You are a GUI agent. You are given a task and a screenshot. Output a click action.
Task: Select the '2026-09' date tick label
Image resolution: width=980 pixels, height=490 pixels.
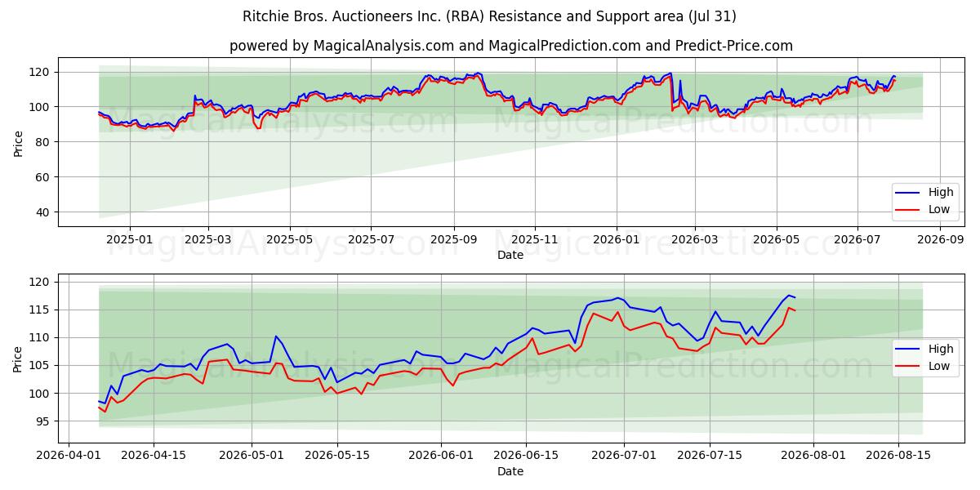[940, 239]
